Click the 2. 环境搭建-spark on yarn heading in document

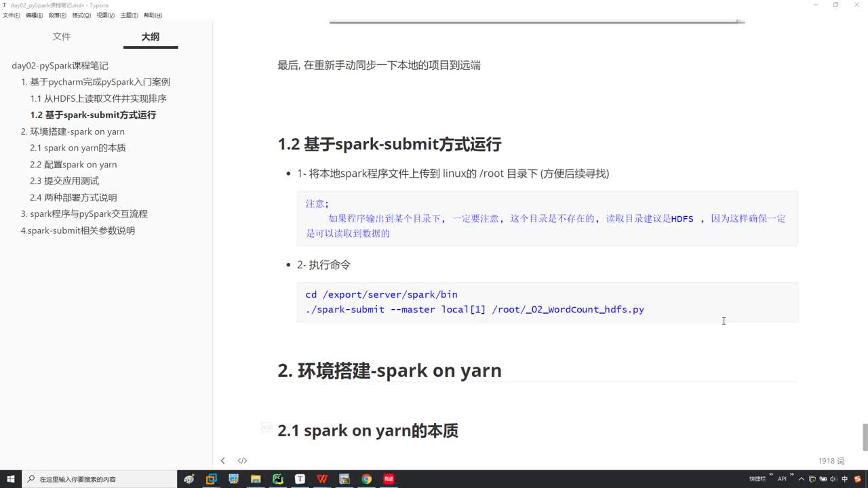tap(390, 371)
